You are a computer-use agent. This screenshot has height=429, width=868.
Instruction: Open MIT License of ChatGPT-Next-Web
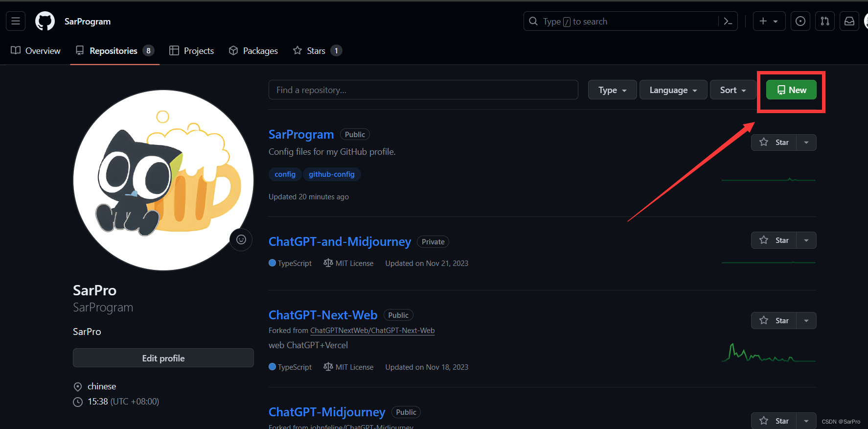point(348,367)
